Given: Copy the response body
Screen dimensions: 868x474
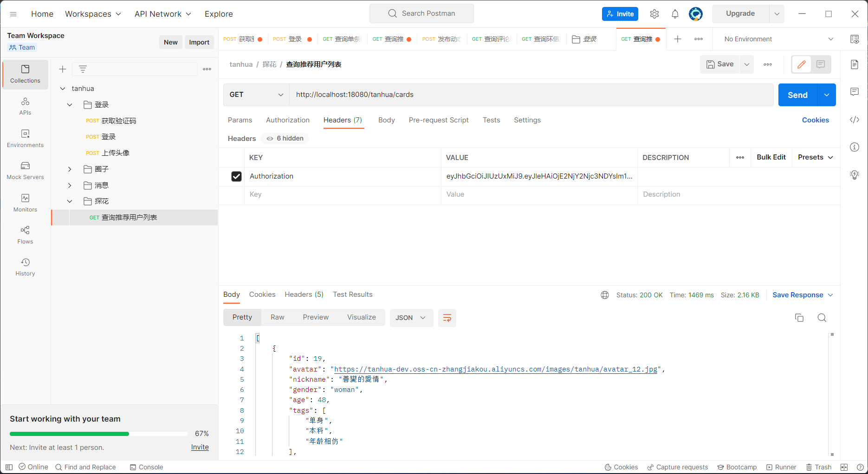Looking at the screenshot, I should click(799, 318).
